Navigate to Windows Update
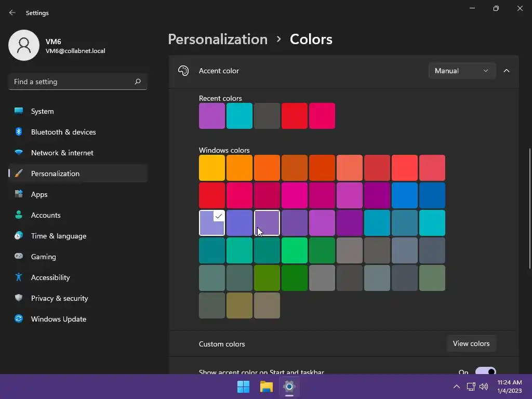Viewport: 532px width, 399px height. (78, 318)
